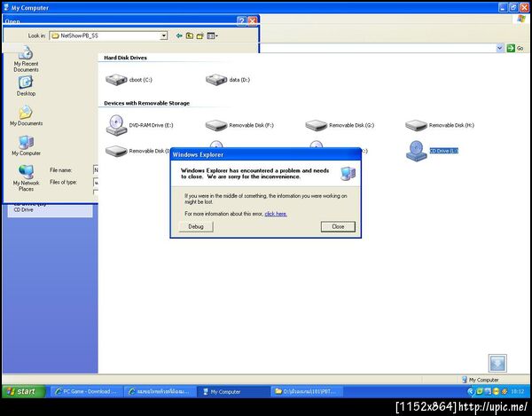The width and height of the screenshot is (532, 416).
Task: Click the green system tray icon
Action: click(480, 391)
